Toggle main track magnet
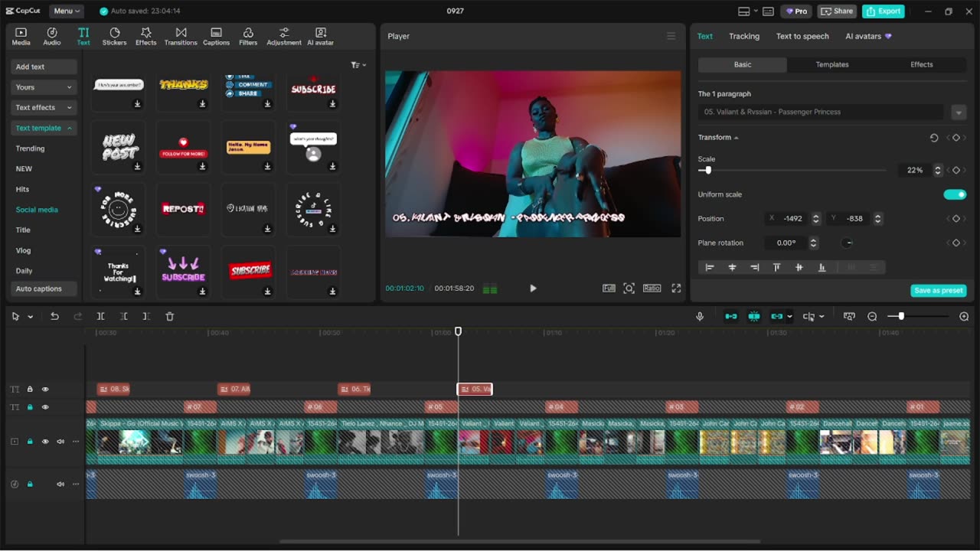Screen dimensions: 980x551 click(731, 316)
